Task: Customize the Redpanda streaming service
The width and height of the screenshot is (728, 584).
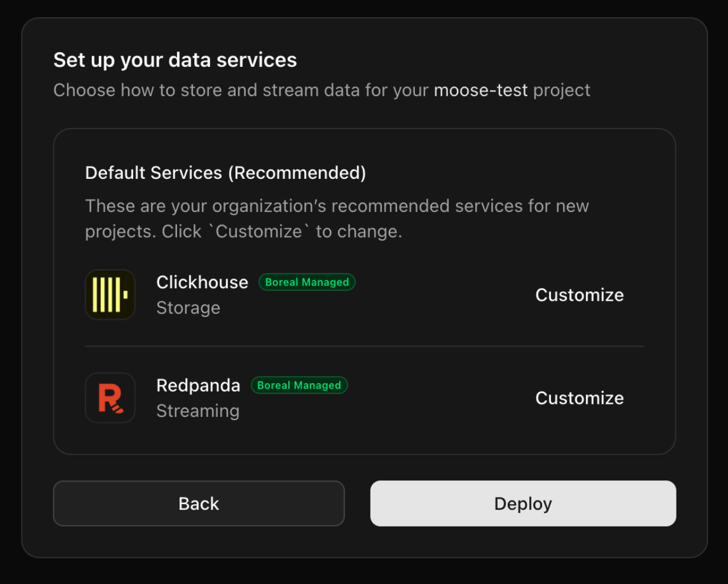Action: pos(579,398)
